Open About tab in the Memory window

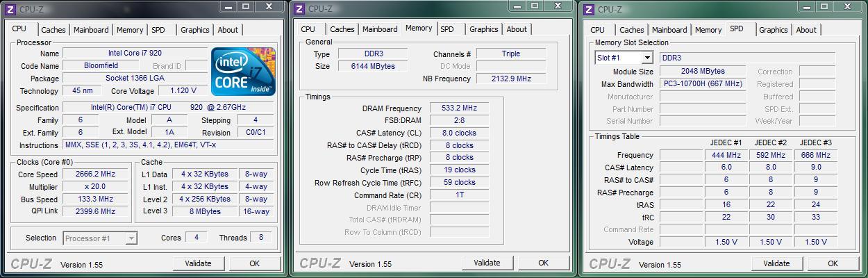point(517,29)
